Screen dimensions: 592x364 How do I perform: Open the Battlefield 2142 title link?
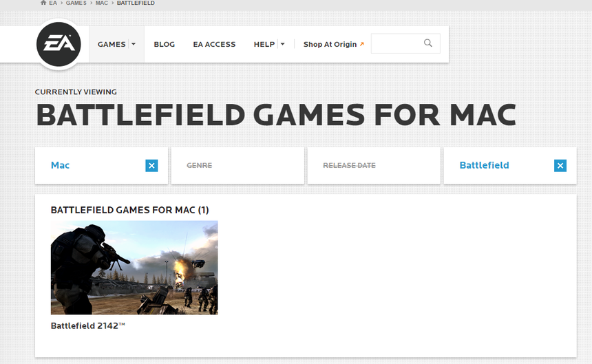pos(88,325)
